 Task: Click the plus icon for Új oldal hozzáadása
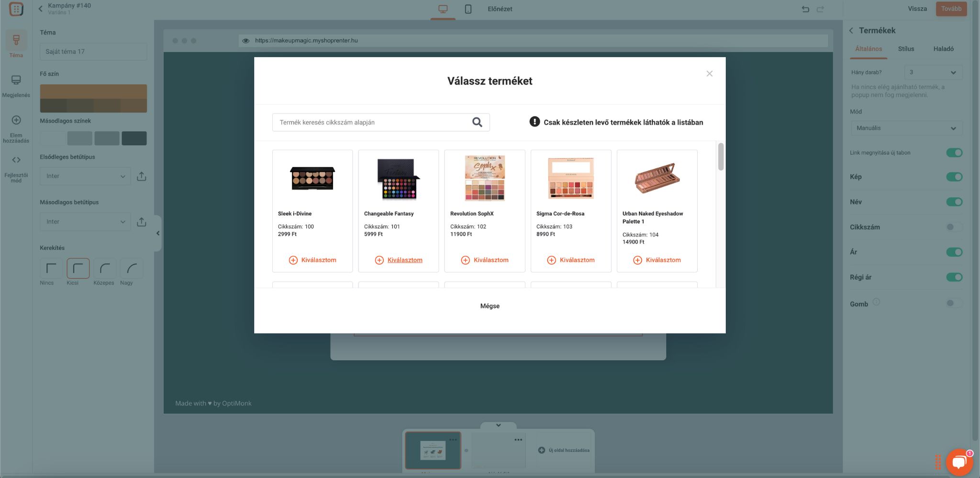click(x=541, y=450)
